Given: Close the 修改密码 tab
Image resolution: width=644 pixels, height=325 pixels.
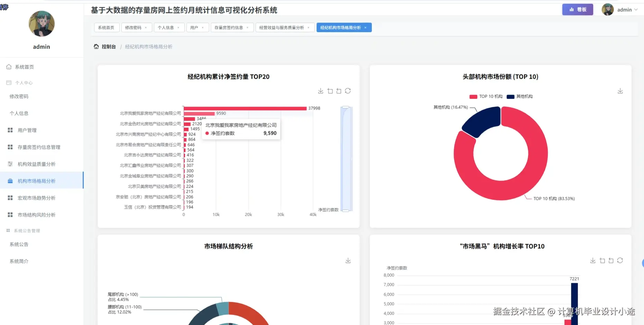Looking at the screenshot, I should tap(146, 28).
